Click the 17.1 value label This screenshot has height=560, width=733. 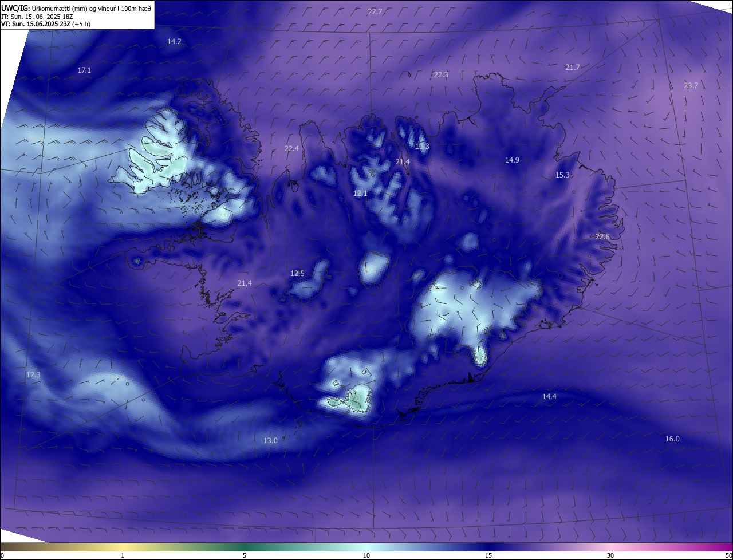pos(84,70)
